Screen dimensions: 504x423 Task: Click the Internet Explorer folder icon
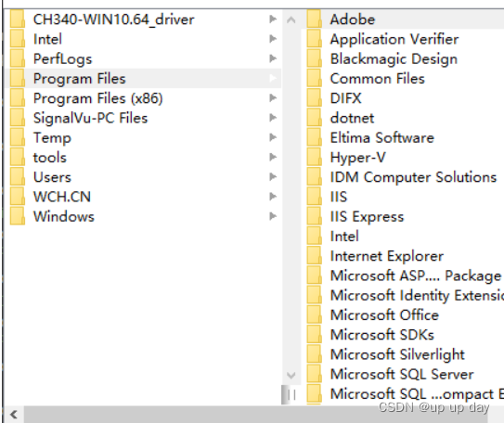tap(314, 256)
